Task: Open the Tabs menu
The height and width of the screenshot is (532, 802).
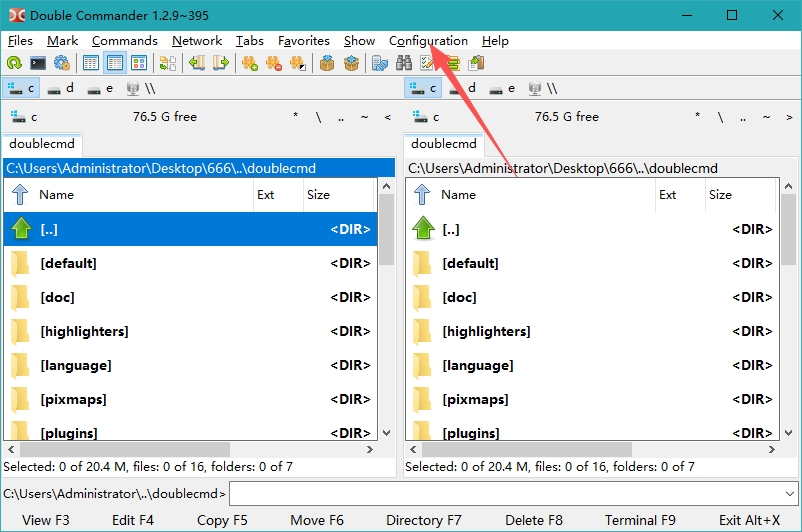Action: pyautogui.click(x=250, y=41)
